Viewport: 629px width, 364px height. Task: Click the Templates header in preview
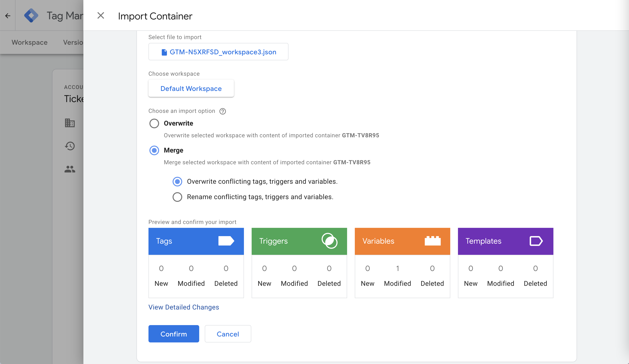click(x=506, y=241)
